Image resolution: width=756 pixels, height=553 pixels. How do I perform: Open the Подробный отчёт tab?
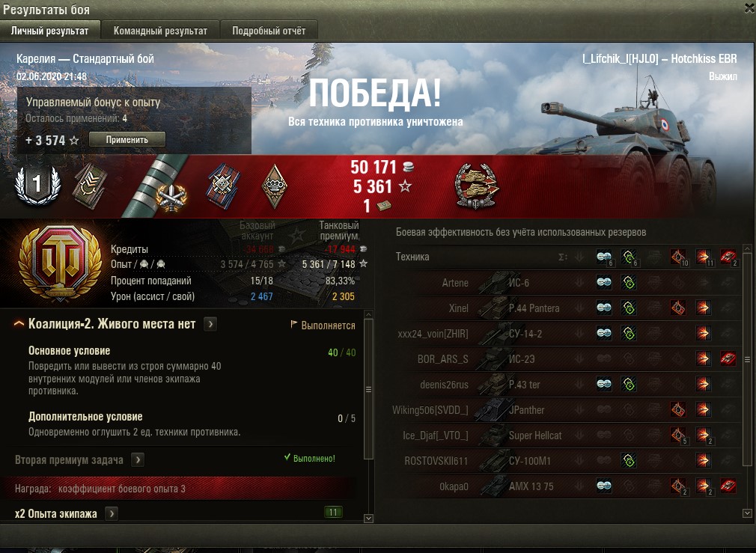[269, 31]
